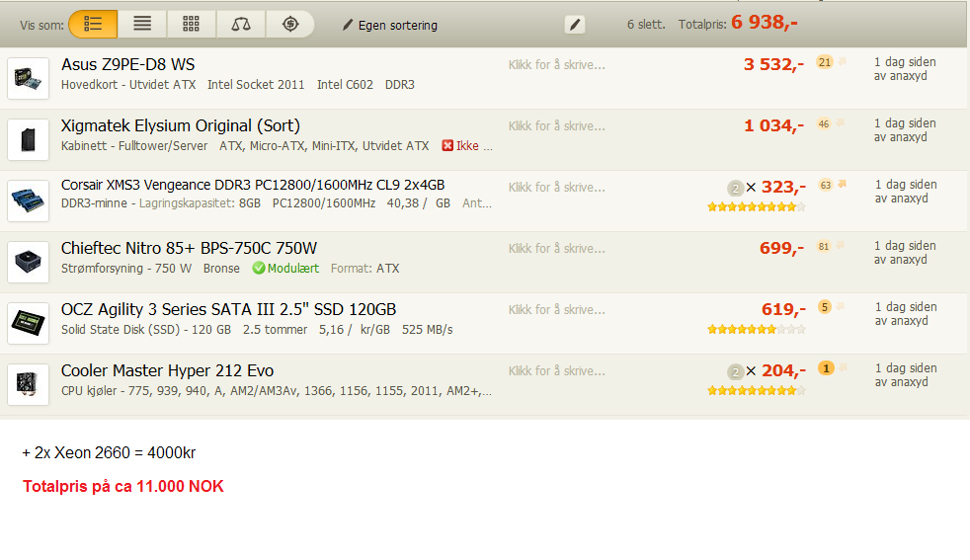Image resolution: width=970 pixels, height=560 pixels.
Task: Open Xigmatek Elysium Original (Sort) link
Action: click(x=181, y=125)
